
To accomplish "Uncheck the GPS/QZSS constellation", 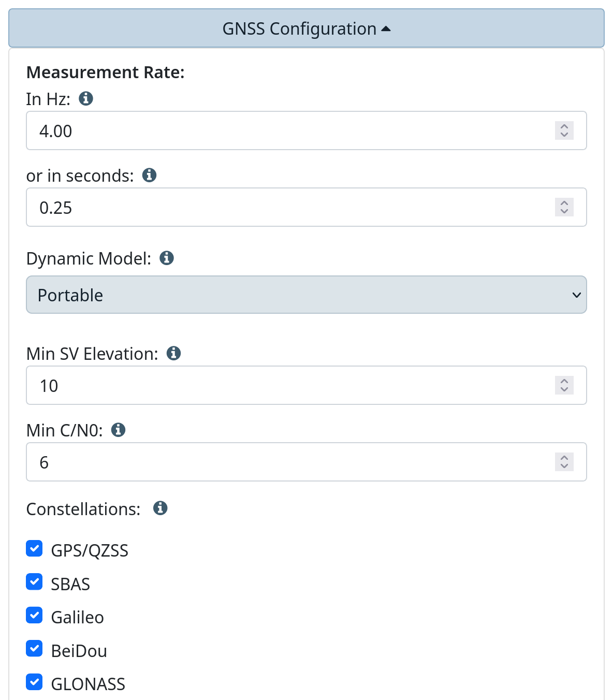I will coord(34,548).
